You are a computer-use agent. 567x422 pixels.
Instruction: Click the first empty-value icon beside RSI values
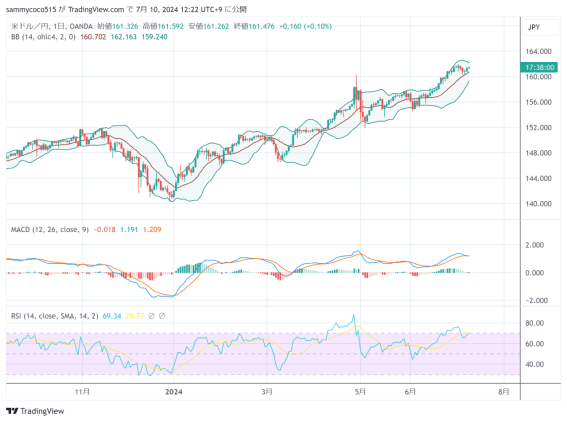point(152,316)
